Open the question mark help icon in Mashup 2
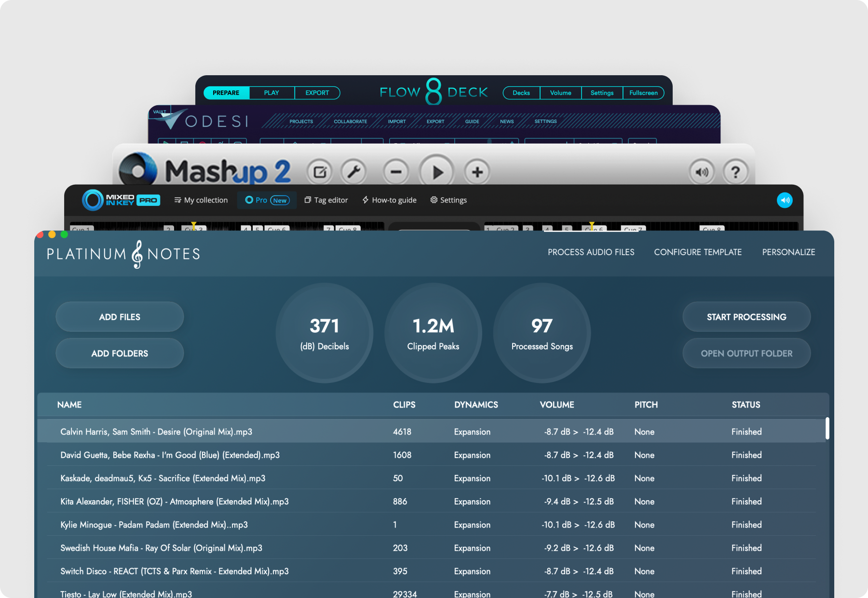 [x=735, y=172]
